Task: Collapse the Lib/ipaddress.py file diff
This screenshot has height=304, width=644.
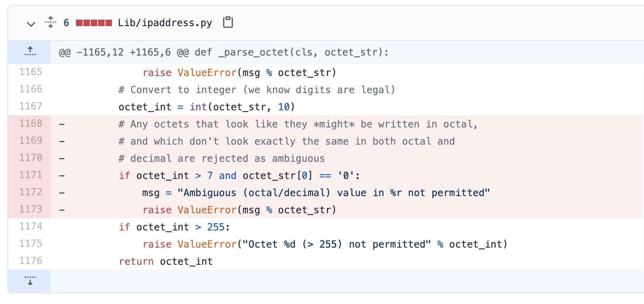Action: click(31, 24)
